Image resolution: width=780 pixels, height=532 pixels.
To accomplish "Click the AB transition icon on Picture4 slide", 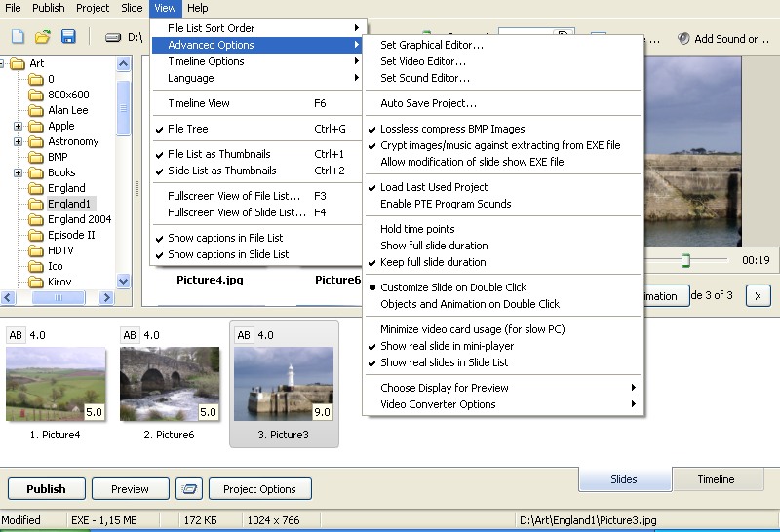I will tap(18, 335).
